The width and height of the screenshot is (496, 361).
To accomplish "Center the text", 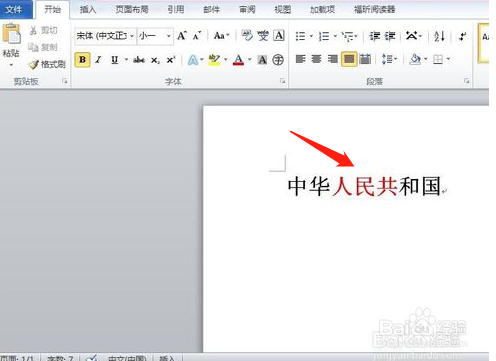I will pyautogui.click(x=316, y=59).
